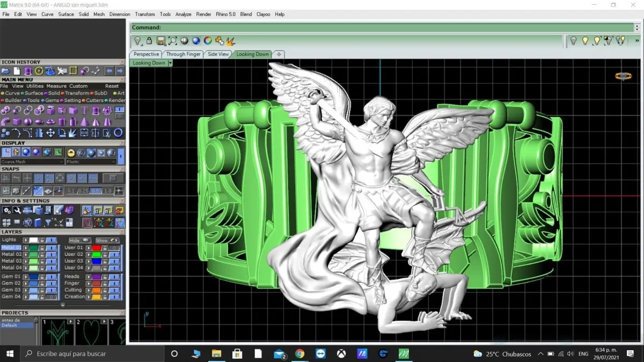Select the torus solid tool

click(x=50, y=122)
